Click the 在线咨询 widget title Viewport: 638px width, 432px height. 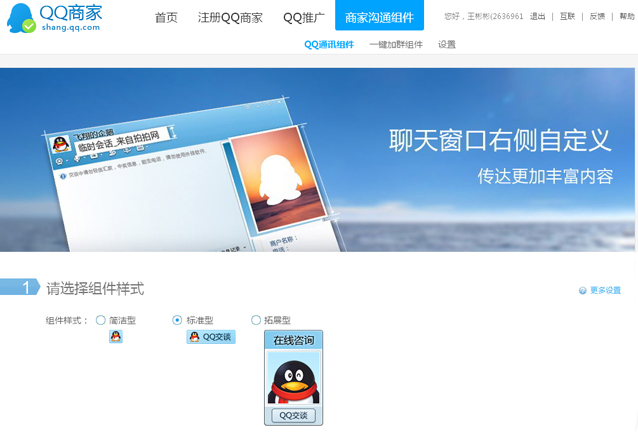(x=293, y=340)
